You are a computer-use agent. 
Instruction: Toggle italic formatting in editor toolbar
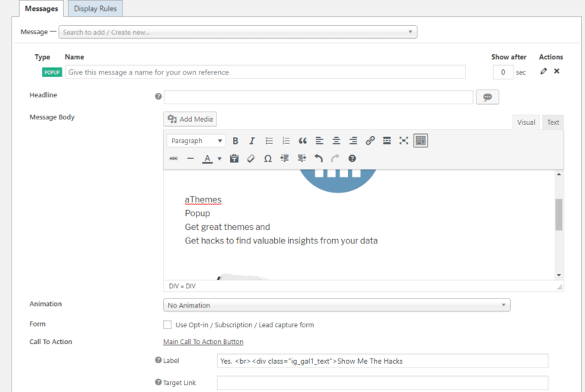click(x=252, y=141)
